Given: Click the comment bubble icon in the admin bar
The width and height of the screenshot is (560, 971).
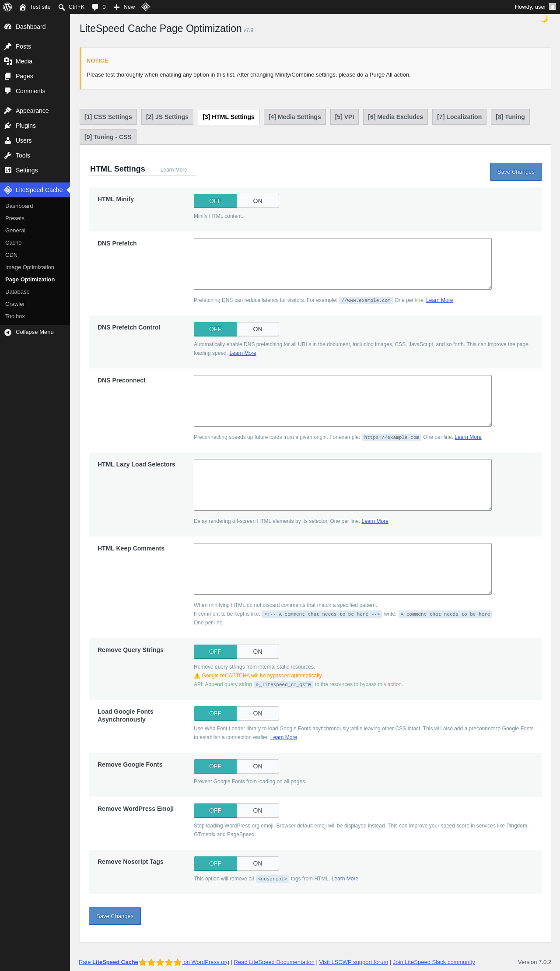Looking at the screenshot, I should (x=95, y=7).
